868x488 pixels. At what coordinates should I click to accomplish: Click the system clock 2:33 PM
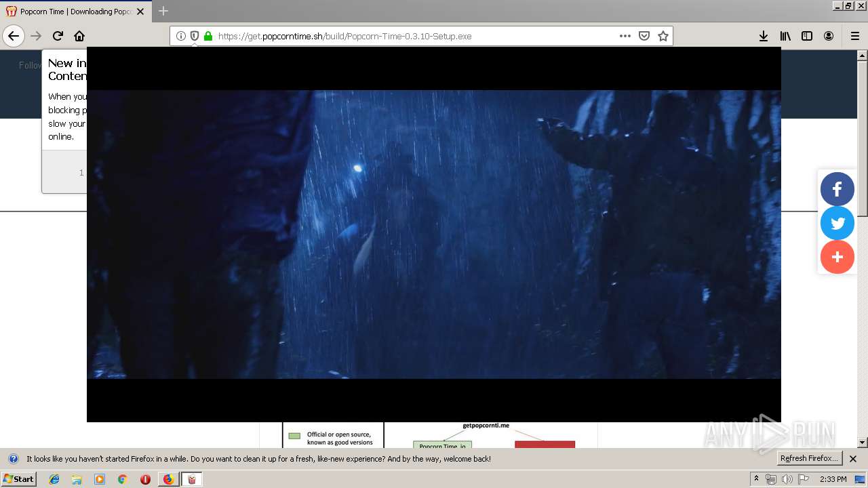(x=833, y=479)
